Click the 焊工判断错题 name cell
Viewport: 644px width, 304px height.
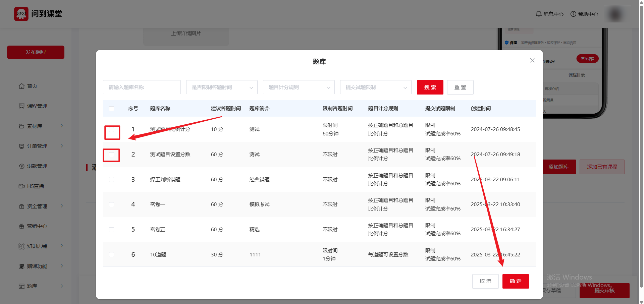pos(165,180)
